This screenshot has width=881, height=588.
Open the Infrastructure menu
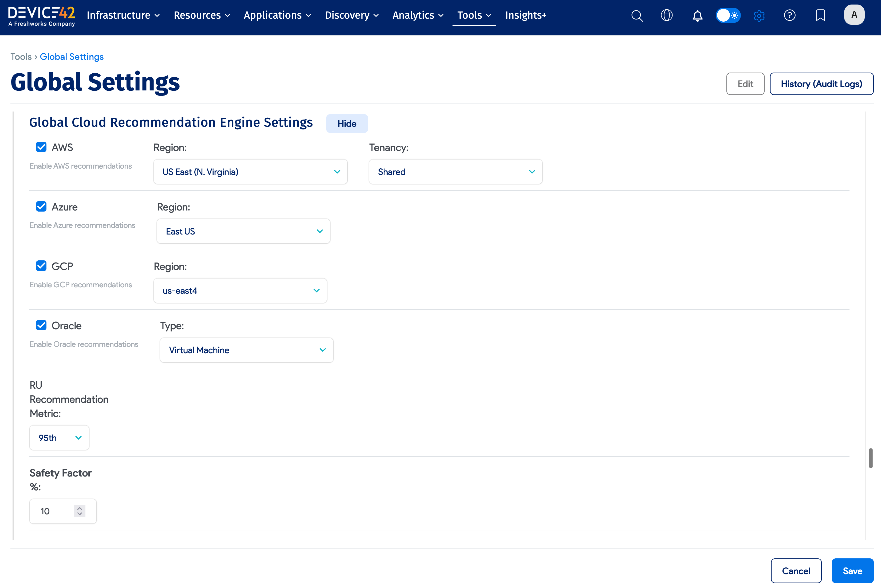[123, 15]
